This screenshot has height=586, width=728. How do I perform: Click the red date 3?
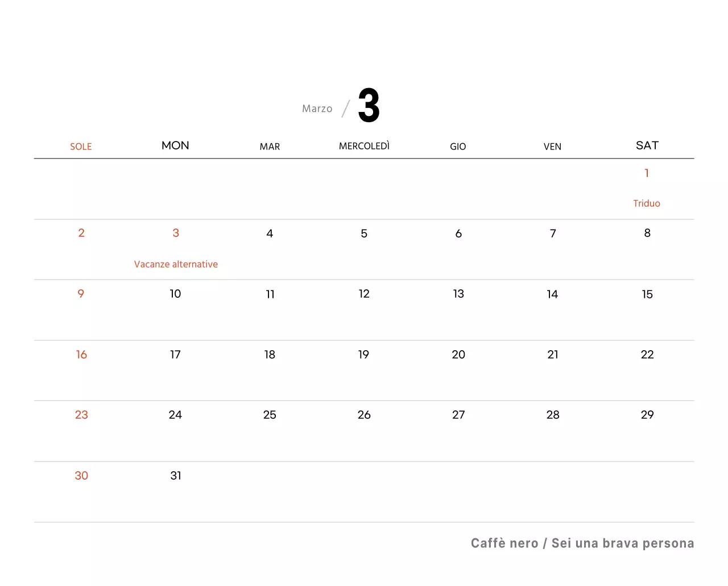(176, 233)
